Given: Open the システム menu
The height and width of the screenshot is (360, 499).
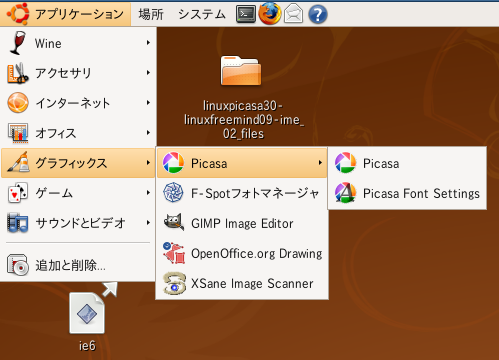Looking at the screenshot, I should 202,14.
